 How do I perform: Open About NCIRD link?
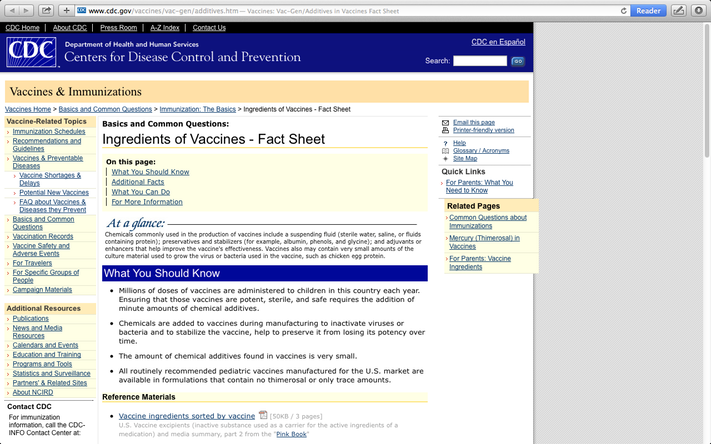pyautogui.click(x=33, y=393)
